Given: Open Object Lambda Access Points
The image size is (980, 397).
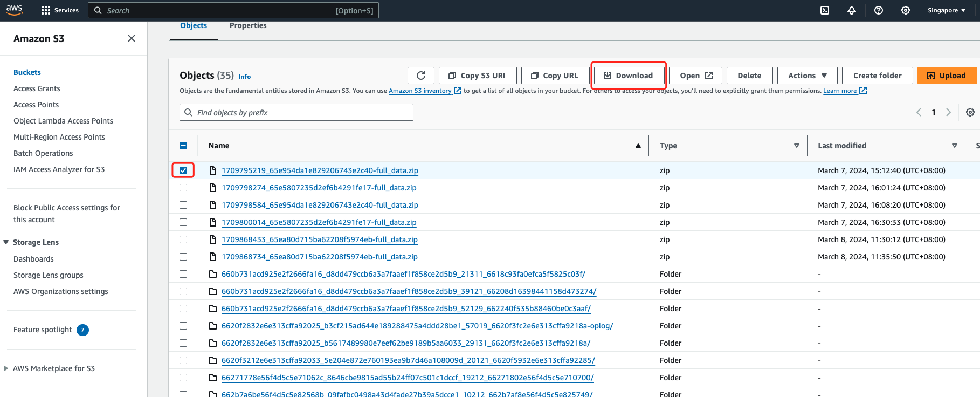Looking at the screenshot, I should click(x=63, y=121).
